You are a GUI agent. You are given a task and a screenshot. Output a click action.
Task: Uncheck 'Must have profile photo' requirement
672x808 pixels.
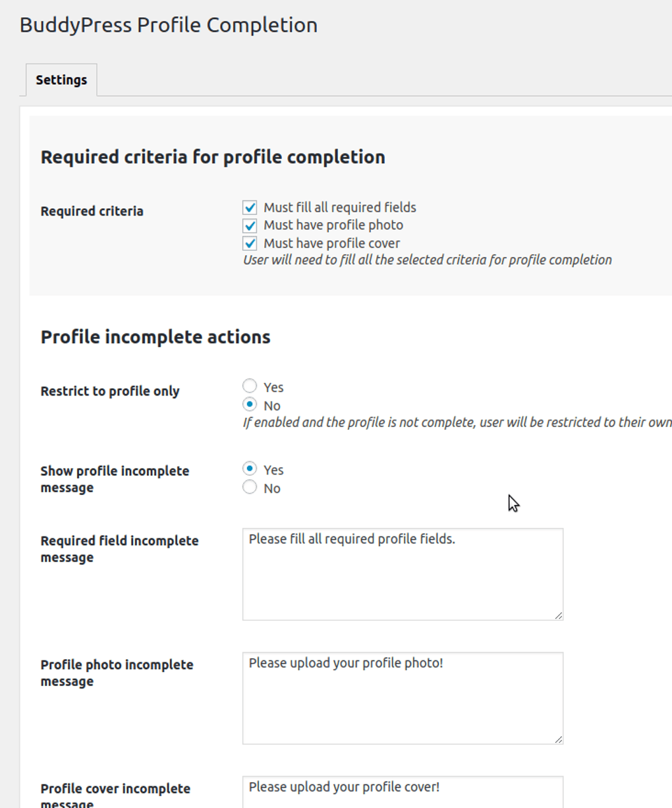(251, 225)
